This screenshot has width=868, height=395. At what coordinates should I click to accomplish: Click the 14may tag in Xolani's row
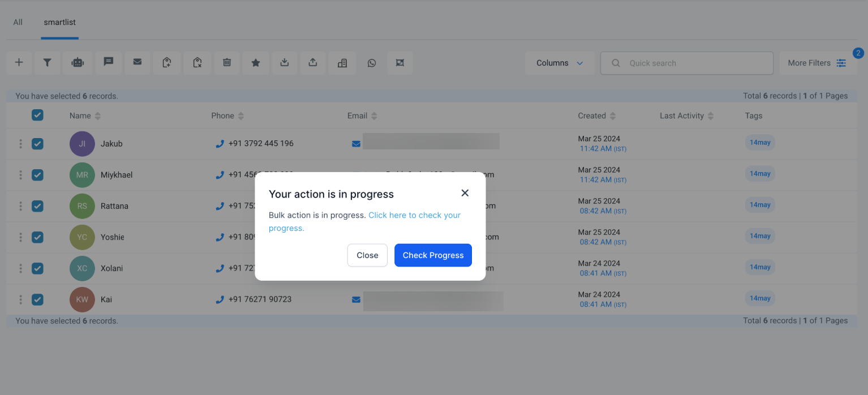click(760, 267)
